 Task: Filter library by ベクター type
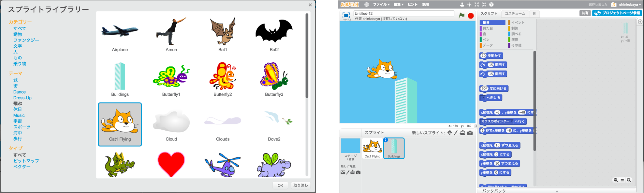22,167
